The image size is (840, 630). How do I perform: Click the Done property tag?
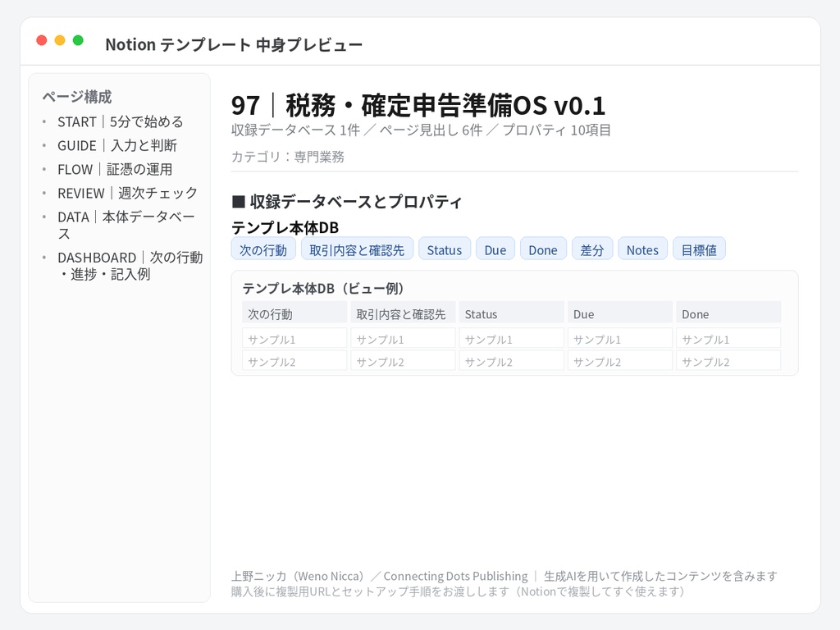pyautogui.click(x=543, y=249)
